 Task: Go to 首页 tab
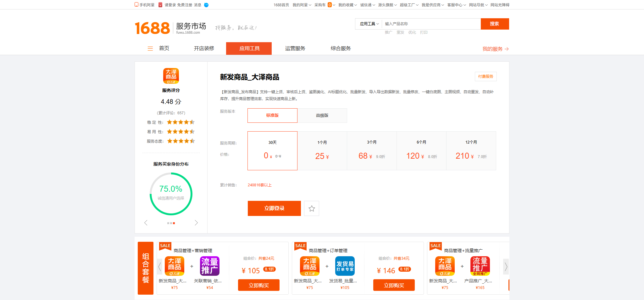[164, 48]
